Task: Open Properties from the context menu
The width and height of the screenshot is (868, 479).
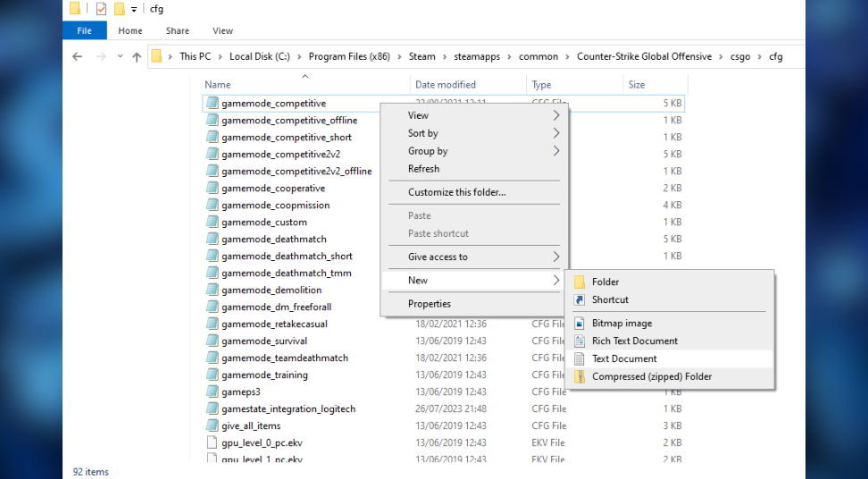Action: pos(430,304)
